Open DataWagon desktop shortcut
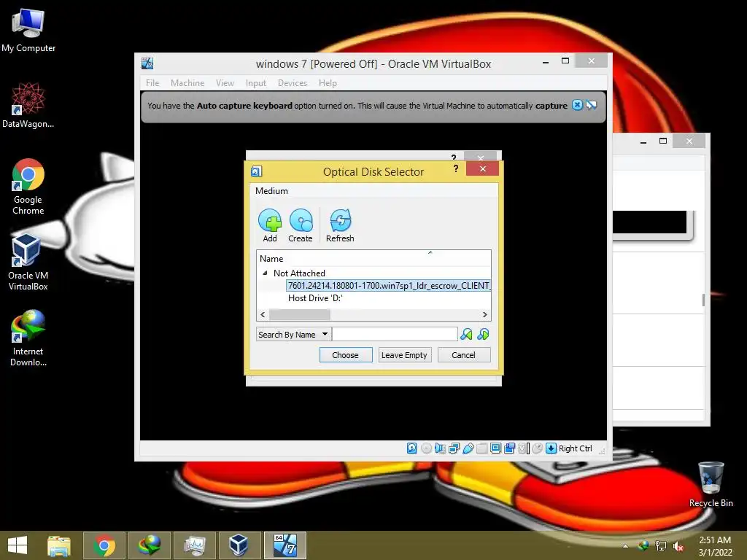The width and height of the screenshot is (747, 560). pos(28,105)
